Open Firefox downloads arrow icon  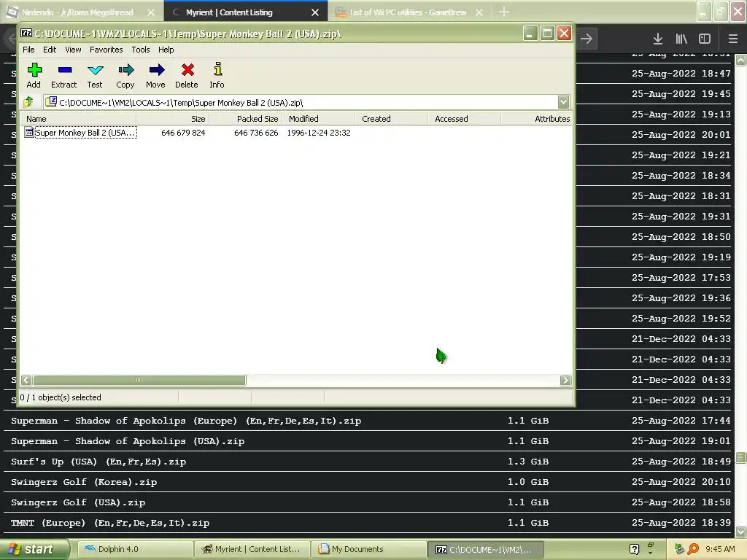657,39
